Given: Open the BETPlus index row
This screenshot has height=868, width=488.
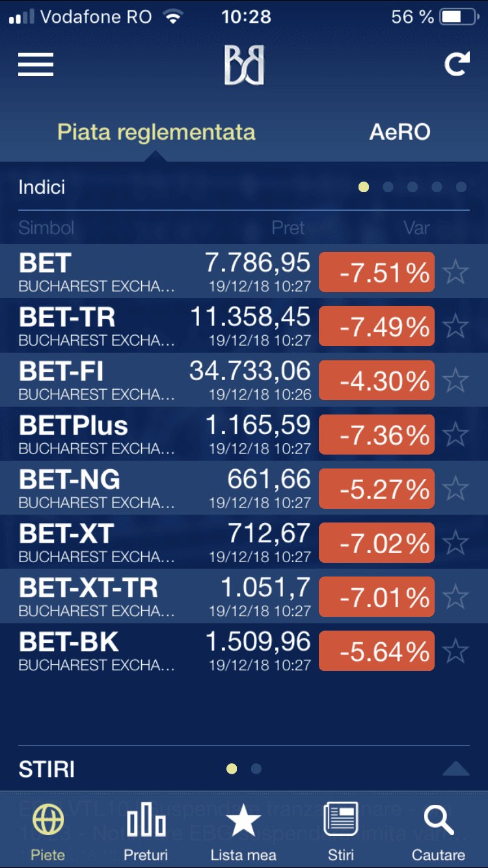Looking at the screenshot, I should pyautogui.click(x=244, y=433).
